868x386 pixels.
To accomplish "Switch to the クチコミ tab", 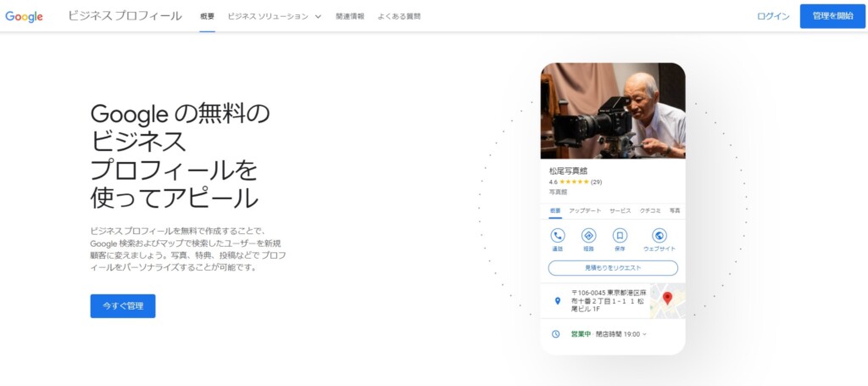I will (650, 211).
